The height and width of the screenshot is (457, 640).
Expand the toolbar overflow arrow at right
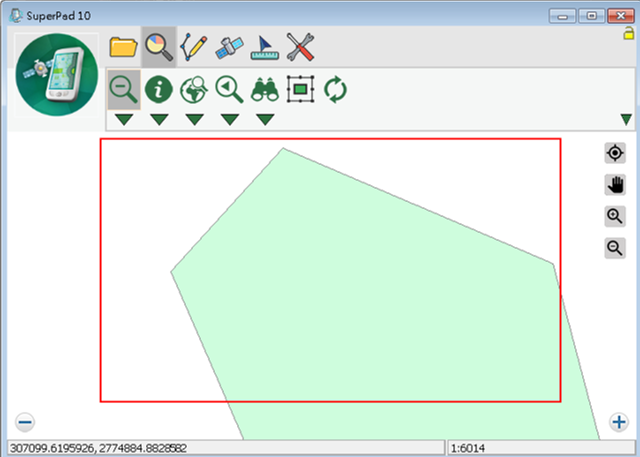627,120
